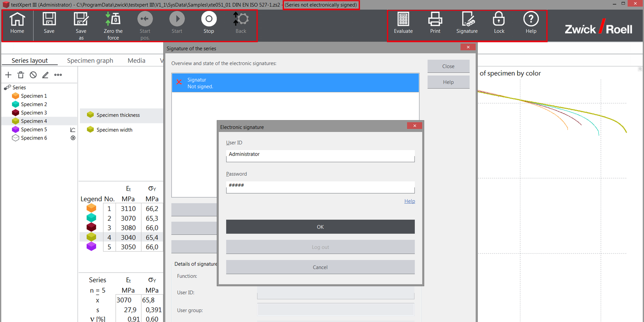The image size is (644, 322).
Task: Add a specimen with the plus icon
Action: (8, 75)
